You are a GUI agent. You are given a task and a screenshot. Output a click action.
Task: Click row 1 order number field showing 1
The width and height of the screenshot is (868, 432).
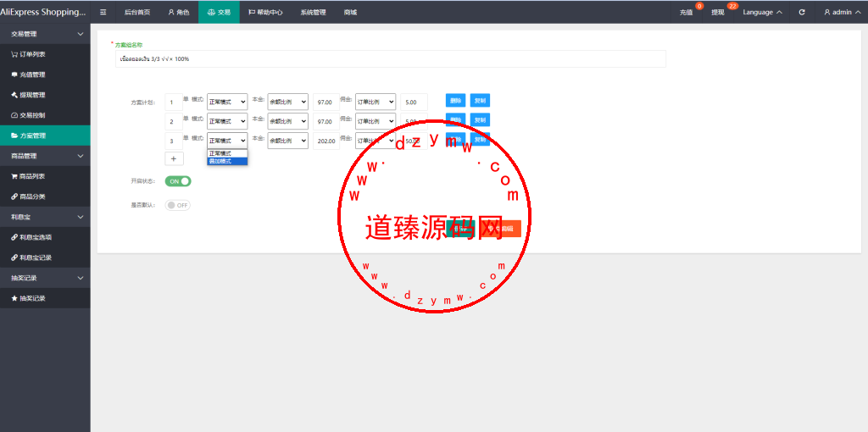click(173, 102)
